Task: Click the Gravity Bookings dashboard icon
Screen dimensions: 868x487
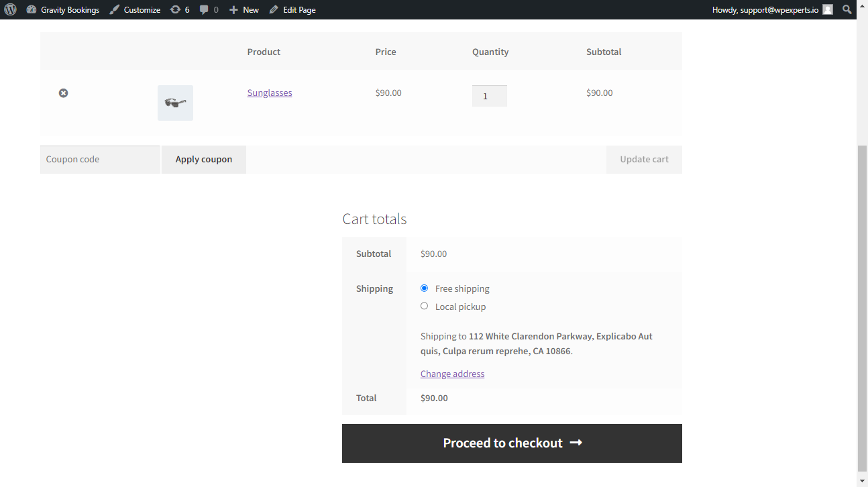Action: click(31, 9)
